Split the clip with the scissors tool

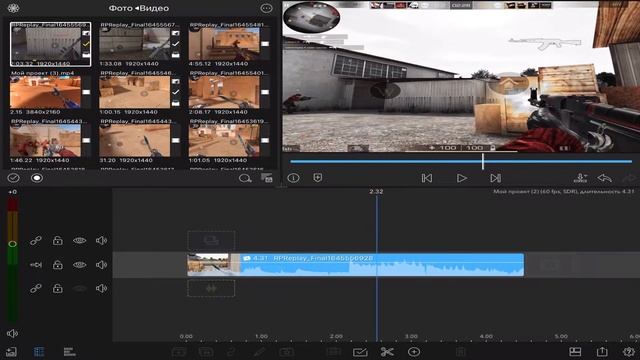point(387,352)
